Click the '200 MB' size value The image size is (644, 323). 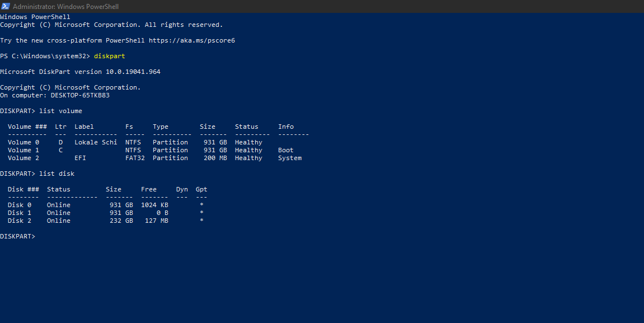pyautogui.click(x=215, y=158)
